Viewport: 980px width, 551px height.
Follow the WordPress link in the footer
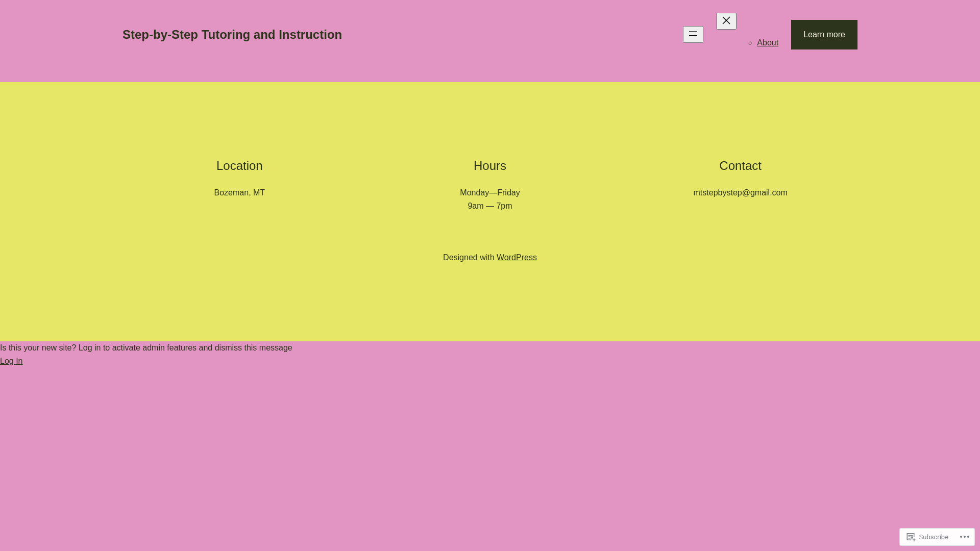click(x=517, y=258)
